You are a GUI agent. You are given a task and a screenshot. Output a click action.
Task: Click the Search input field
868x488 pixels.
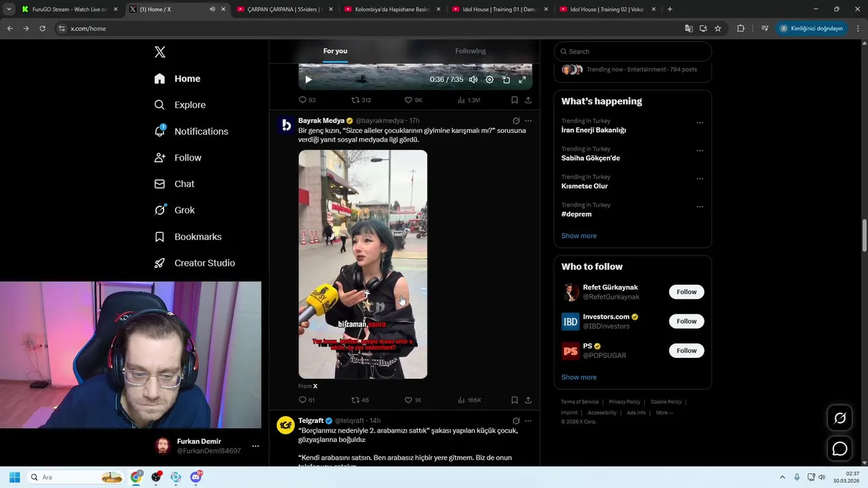[x=633, y=52]
